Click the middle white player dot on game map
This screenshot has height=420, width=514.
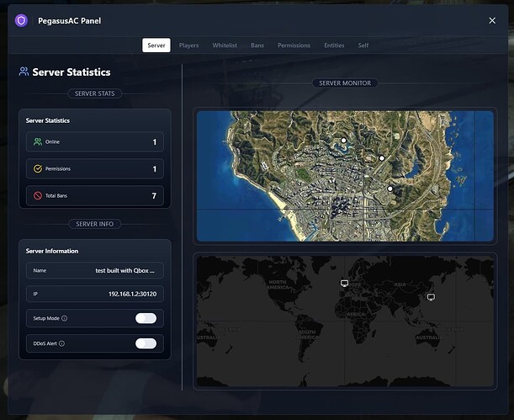click(x=382, y=158)
